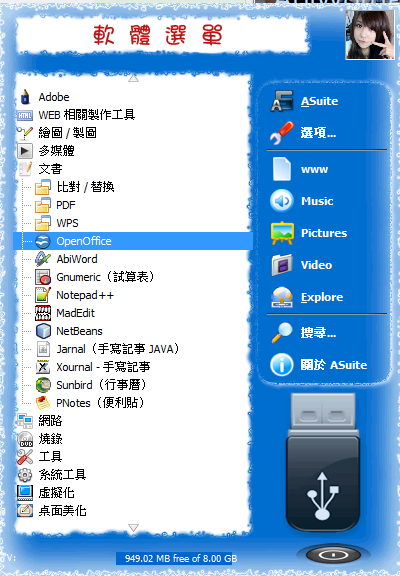The height and width of the screenshot is (576, 400).
Task: Select 虛擬化 category text
Action: [x=57, y=493]
